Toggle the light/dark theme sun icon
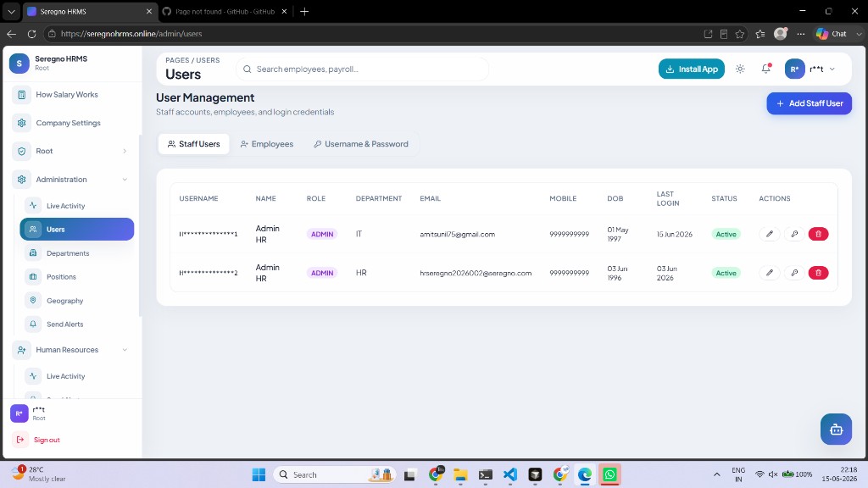868x488 pixels. (x=740, y=69)
